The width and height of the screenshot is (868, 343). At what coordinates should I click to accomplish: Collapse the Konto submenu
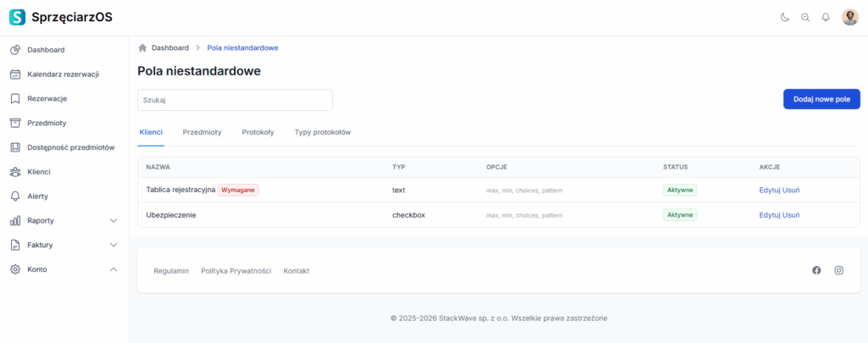pyautogui.click(x=114, y=269)
